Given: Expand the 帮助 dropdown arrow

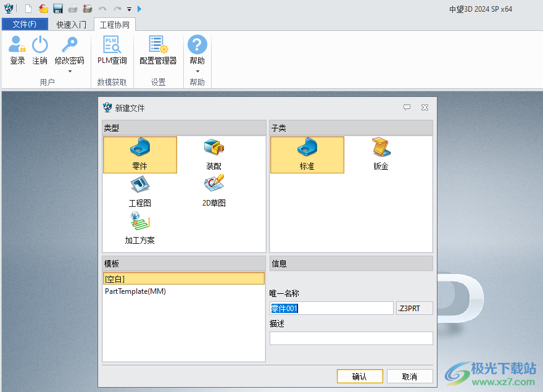Looking at the screenshot, I should (x=197, y=72).
